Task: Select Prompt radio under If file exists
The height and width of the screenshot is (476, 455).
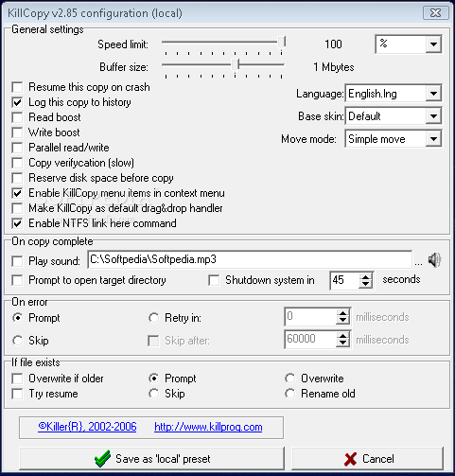Action: pos(154,379)
